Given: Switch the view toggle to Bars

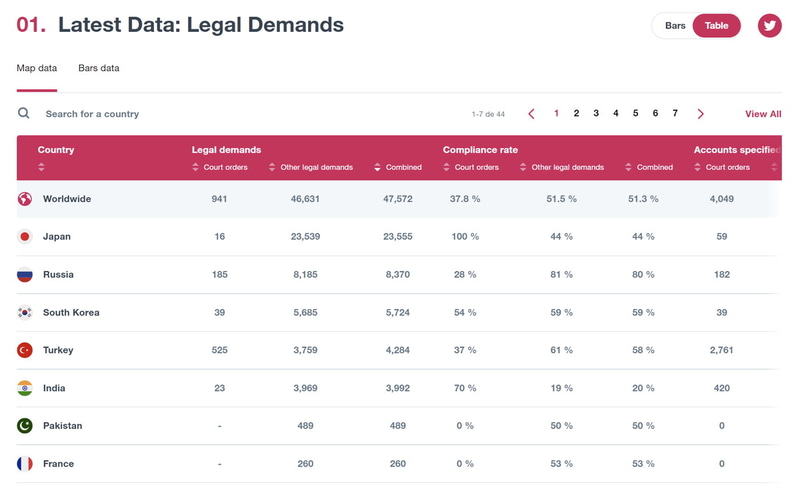Looking at the screenshot, I should pos(675,26).
